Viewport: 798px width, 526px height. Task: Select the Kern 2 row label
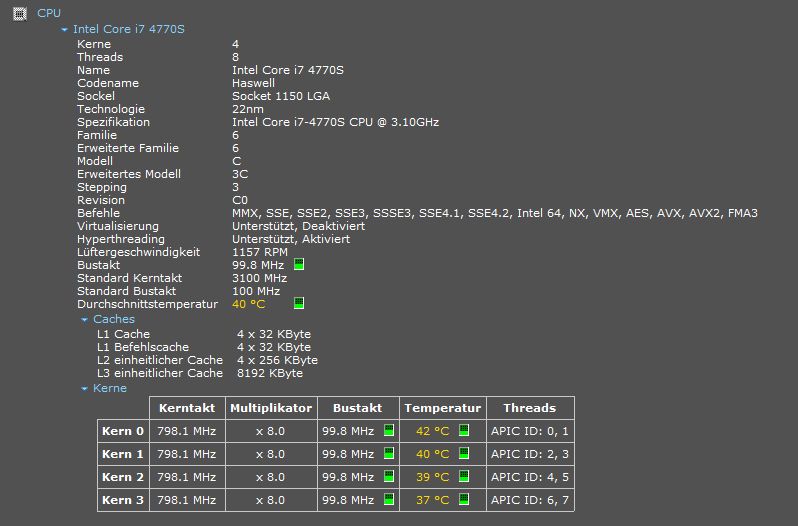point(123,477)
